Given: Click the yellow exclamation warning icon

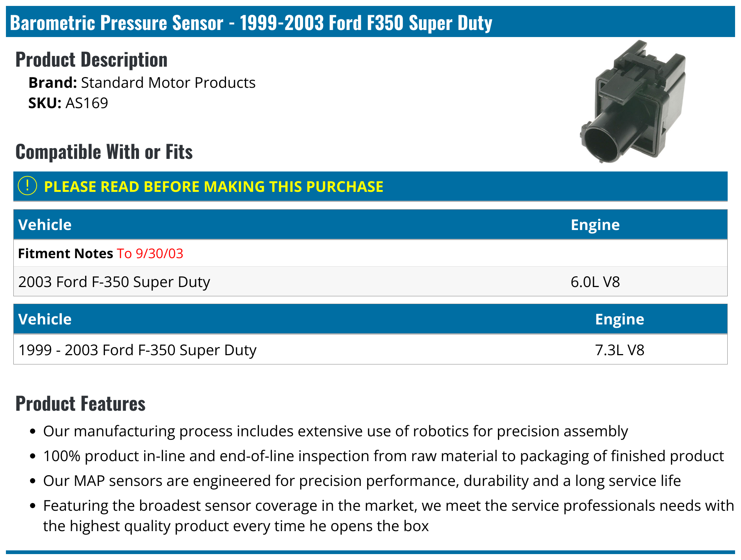Looking at the screenshot, I should [27, 186].
